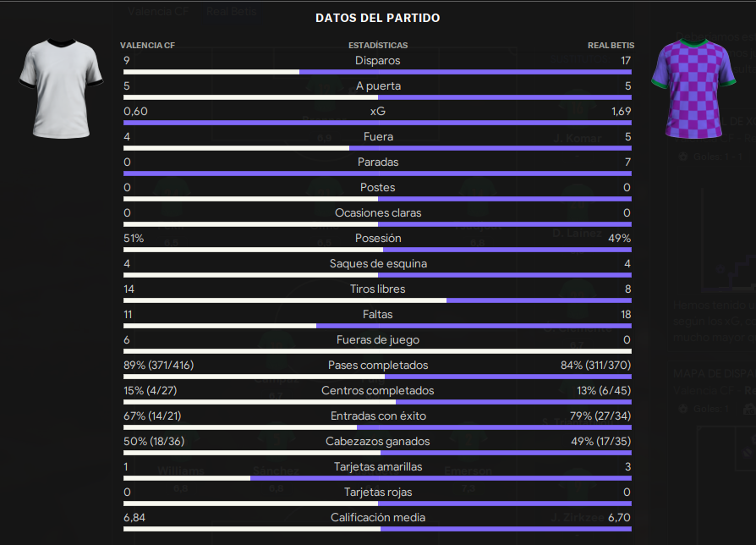Click the Entradas con éxito label
Viewport: 756px width, 545px height.
pos(378,416)
